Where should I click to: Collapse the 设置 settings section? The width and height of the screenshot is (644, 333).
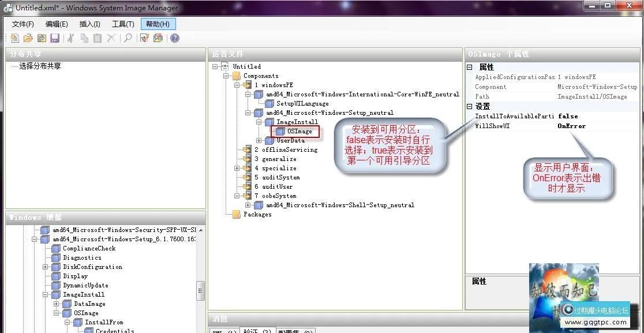coord(469,106)
